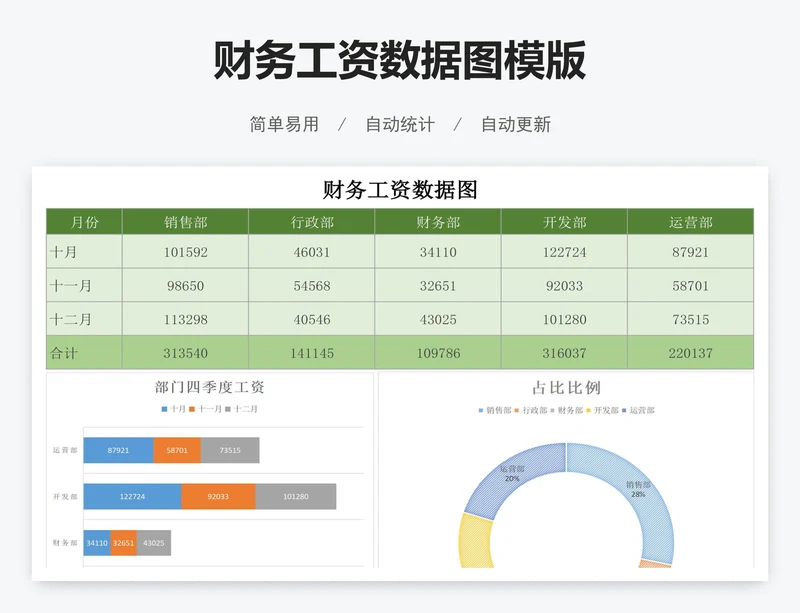
Task: Select the 月份 header cell
Action: coord(84,222)
